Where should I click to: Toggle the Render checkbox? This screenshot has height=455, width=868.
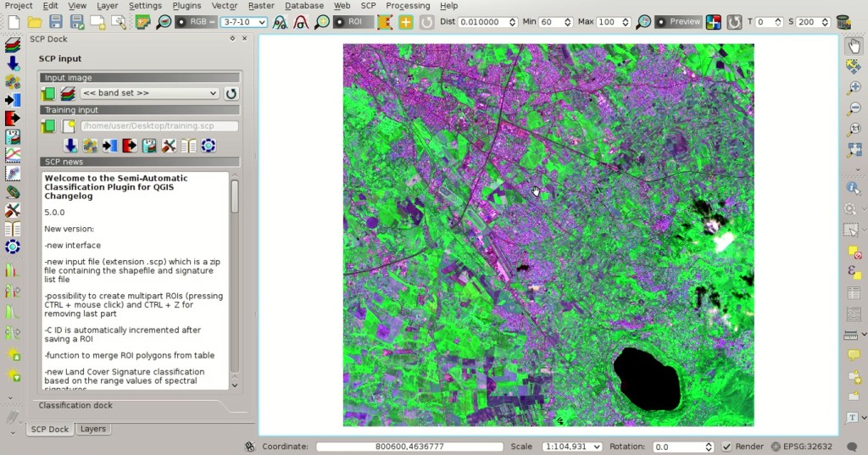pos(726,447)
